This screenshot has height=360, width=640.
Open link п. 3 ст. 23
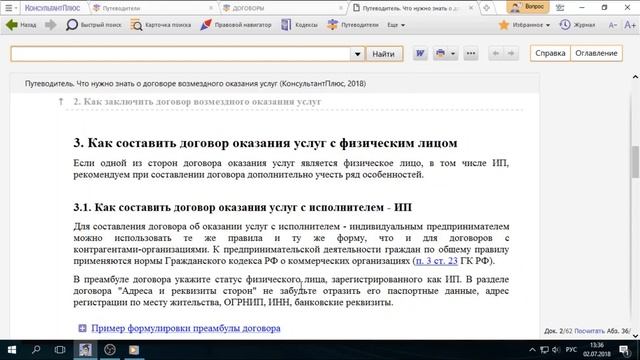(436, 261)
